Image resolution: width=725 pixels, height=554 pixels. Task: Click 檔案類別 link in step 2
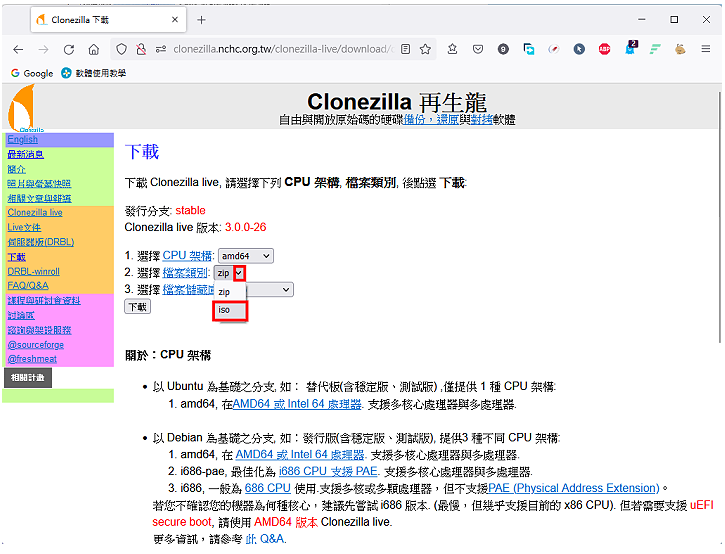coord(186,273)
